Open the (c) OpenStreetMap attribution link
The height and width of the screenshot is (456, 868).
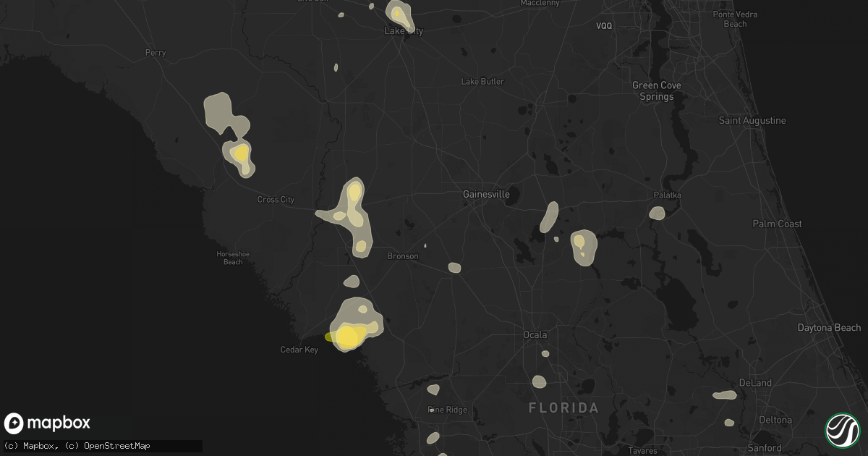click(106, 446)
